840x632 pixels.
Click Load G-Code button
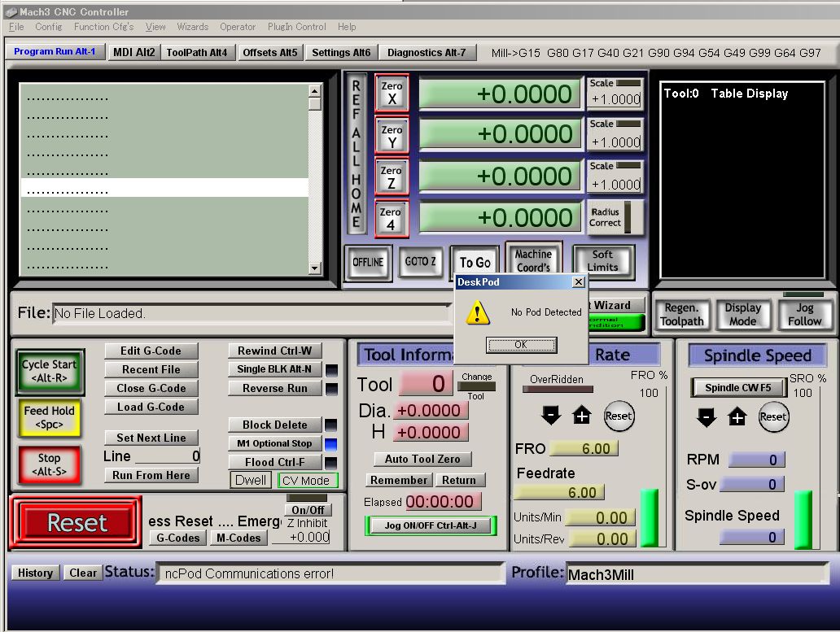click(151, 408)
